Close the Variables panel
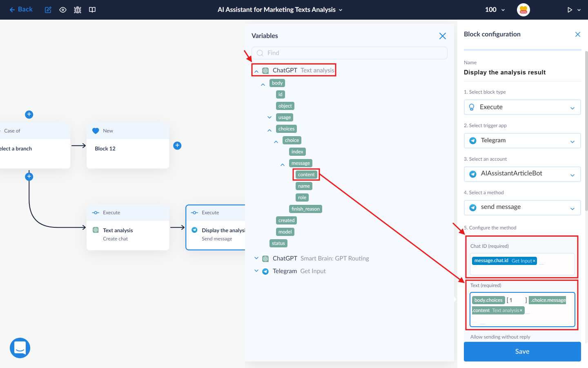The height and width of the screenshot is (368, 588). click(443, 36)
